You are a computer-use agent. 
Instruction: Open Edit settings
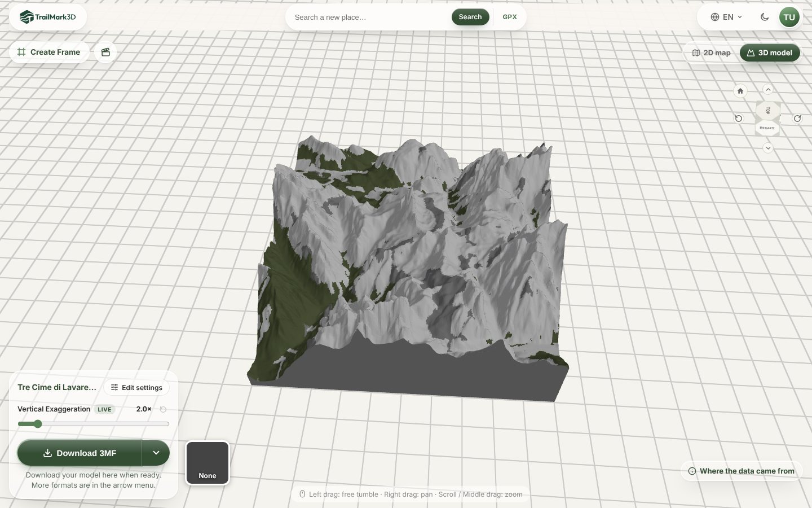click(136, 387)
